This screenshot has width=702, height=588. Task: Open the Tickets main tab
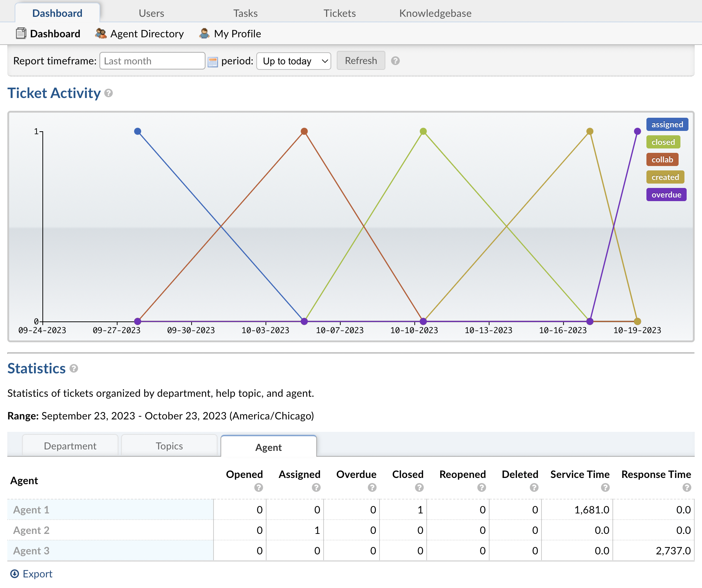coord(339,13)
